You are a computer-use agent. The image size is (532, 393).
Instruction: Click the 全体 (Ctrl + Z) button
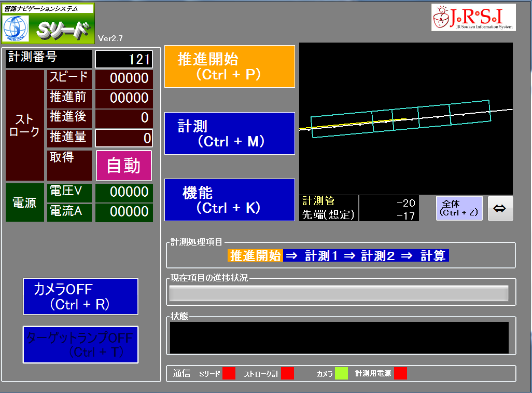(x=459, y=208)
